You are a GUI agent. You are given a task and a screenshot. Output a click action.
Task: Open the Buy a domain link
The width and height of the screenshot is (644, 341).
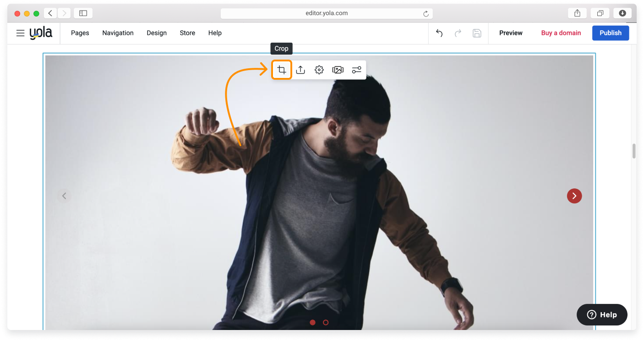(x=561, y=33)
